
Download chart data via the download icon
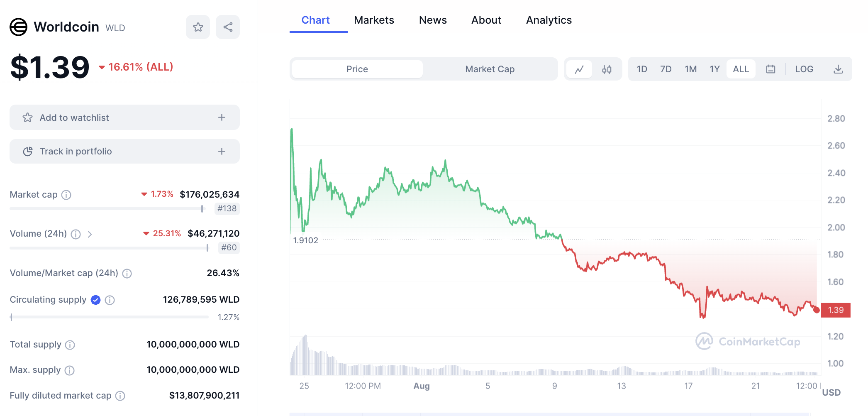838,69
